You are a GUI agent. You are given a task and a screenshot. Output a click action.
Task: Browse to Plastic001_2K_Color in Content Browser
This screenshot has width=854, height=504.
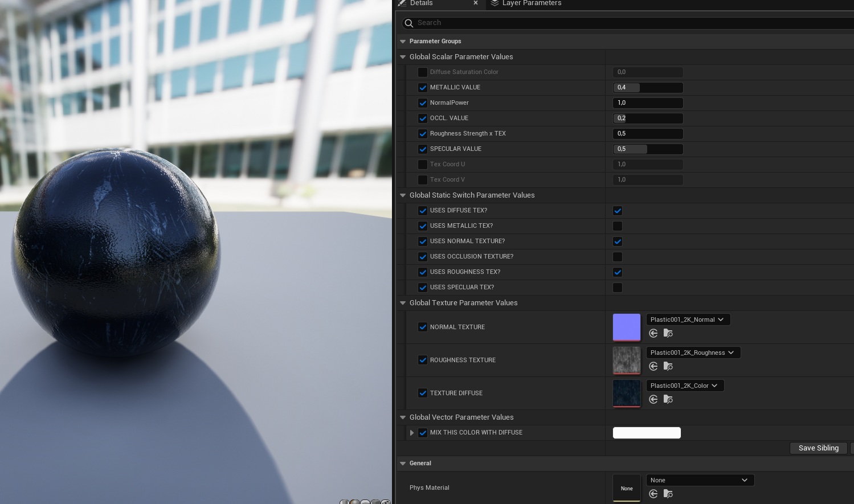[x=668, y=399]
